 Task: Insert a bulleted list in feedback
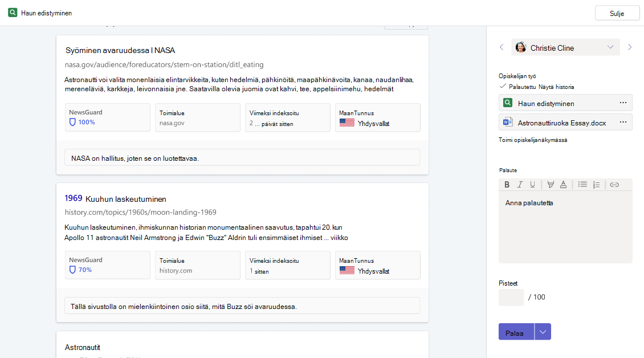(x=582, y=185)
